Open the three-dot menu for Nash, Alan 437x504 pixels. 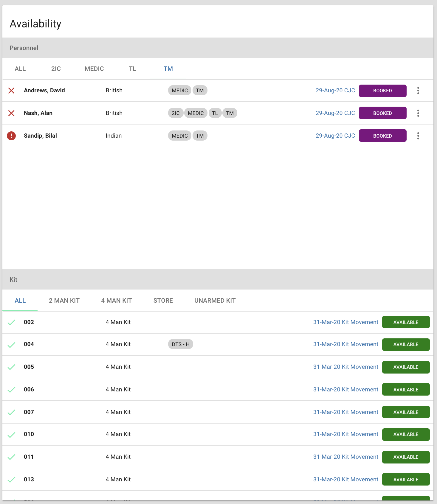point(418,113)
